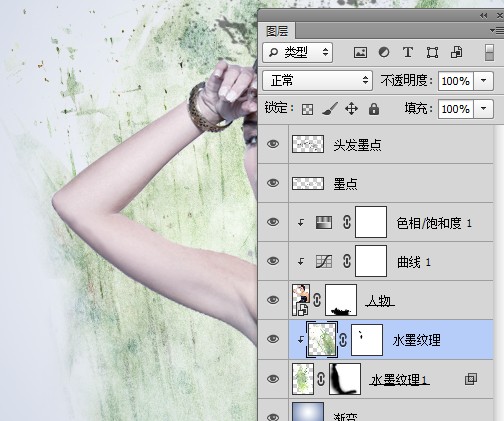Toggle visibility of 曲线 1 layer
504x421 pixels.
[273, 261]
